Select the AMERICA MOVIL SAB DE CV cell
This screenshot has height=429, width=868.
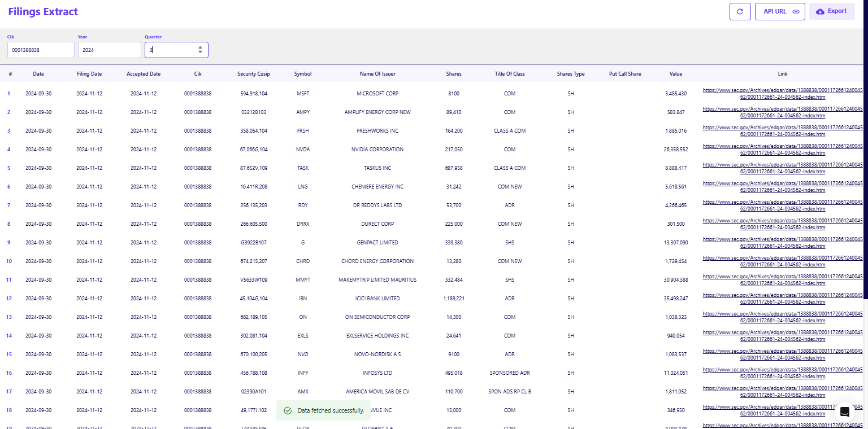(x=377, y=392)
